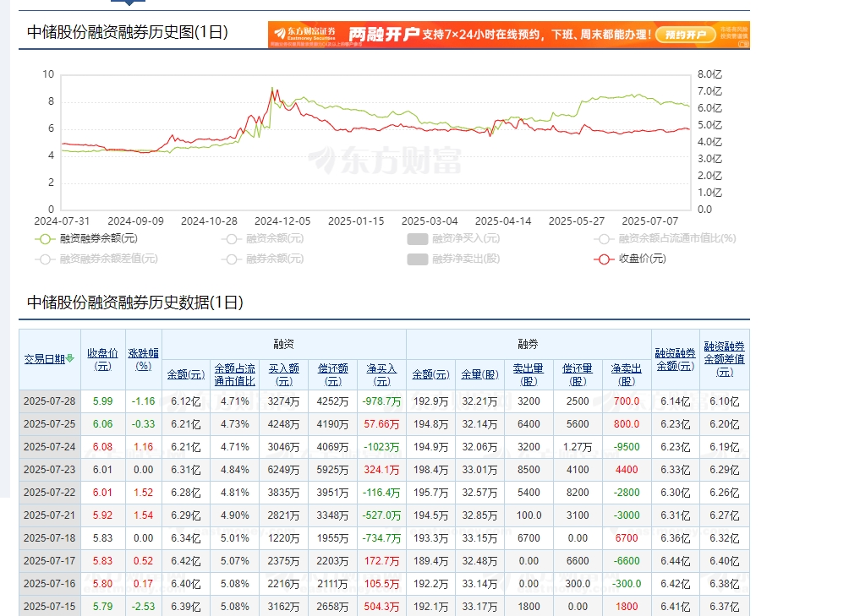Toggle 融资融券余额差值(元) legend series
The height and width of the screenshot is (616, 849).
click(x=96, y=259)
